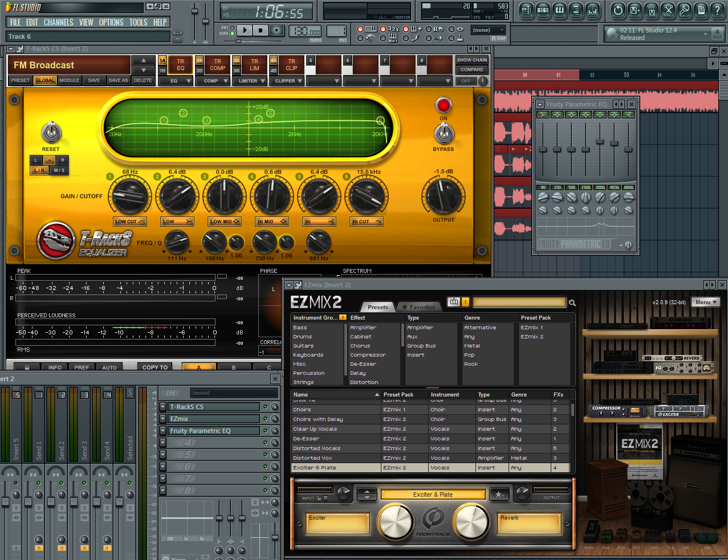Toggle the T-RackS equalizer BYPASS switch
728x560 pixels.
point(444,133)
